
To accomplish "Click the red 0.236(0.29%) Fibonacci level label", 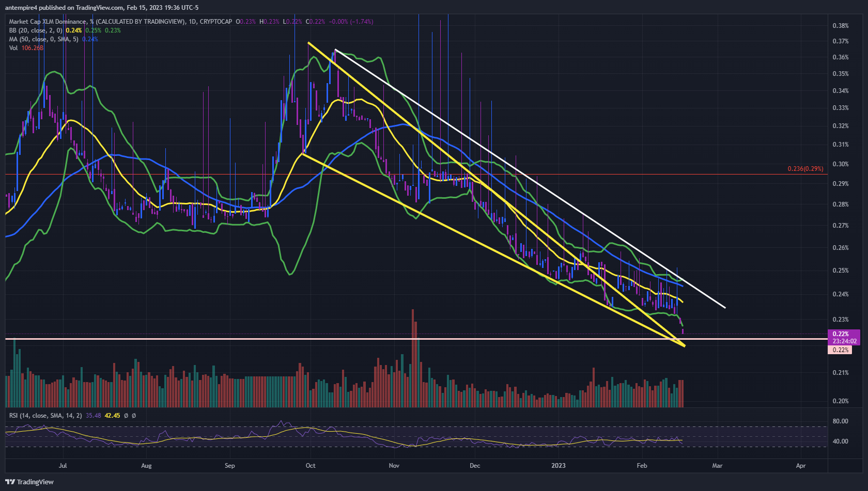I will [805, 169].
